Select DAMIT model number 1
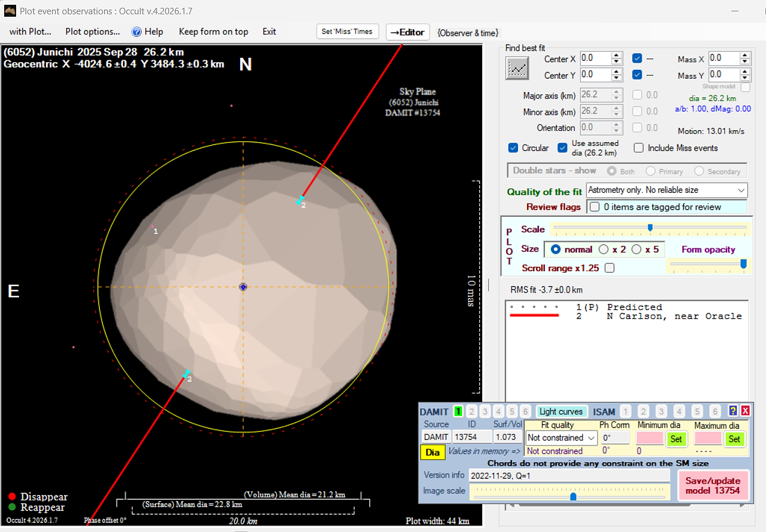 click(458, 411)
